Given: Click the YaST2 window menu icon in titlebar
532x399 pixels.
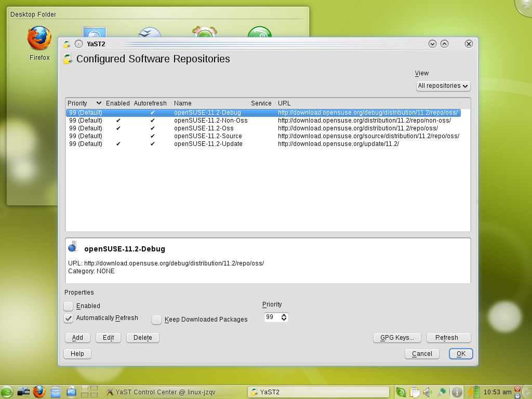Looking at the screenshot, I should (x=66, y=44).
